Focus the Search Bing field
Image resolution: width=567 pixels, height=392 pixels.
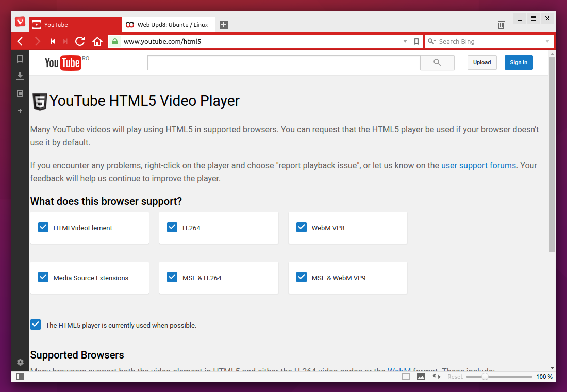(490, 41)
